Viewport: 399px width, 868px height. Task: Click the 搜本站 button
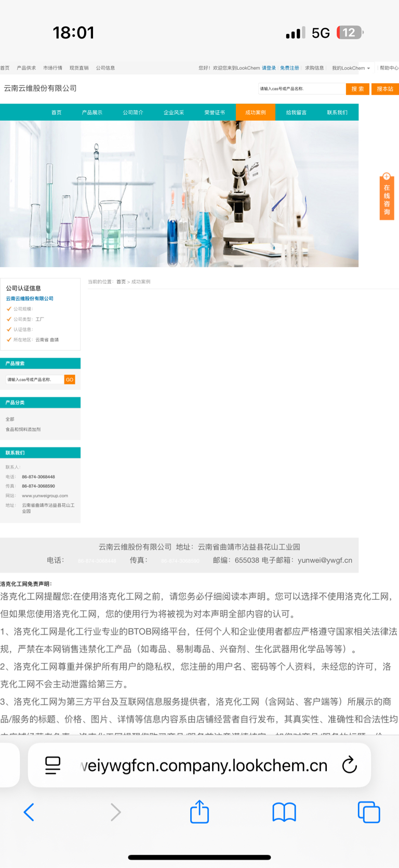click(x=385, y=89)
